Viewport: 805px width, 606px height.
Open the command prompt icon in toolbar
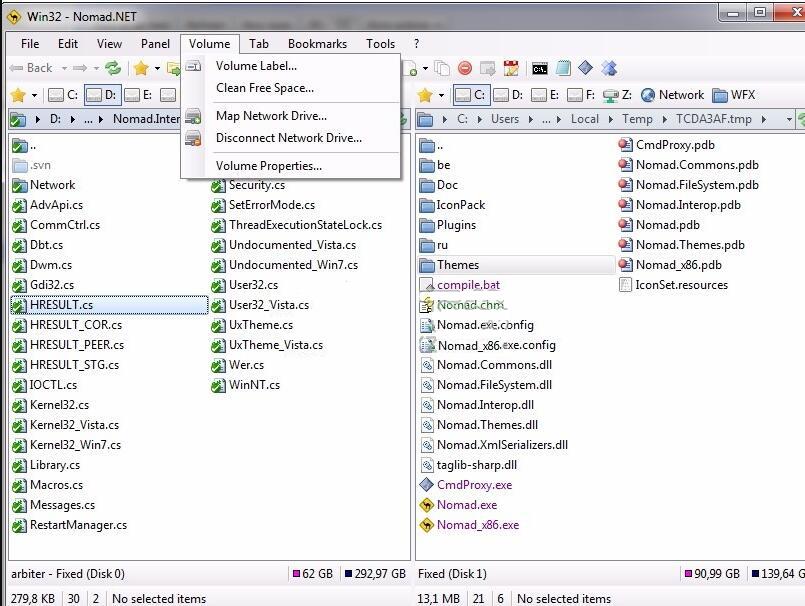[540, 68]
